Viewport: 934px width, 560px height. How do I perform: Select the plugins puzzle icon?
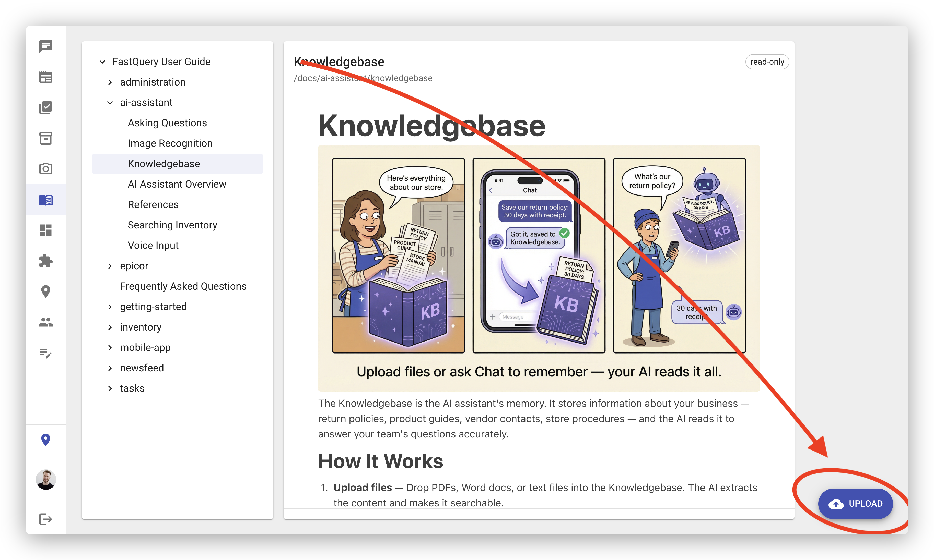46,261
